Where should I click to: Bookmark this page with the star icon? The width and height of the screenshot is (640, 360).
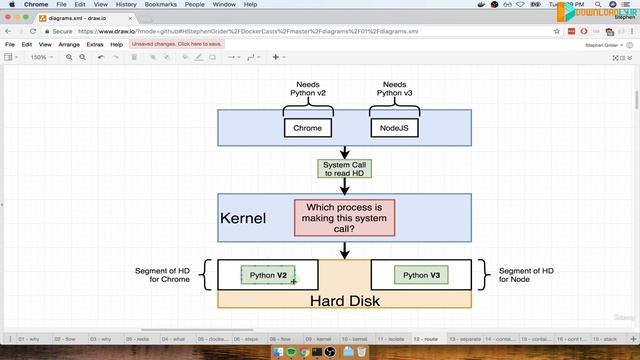coord(556,31)
